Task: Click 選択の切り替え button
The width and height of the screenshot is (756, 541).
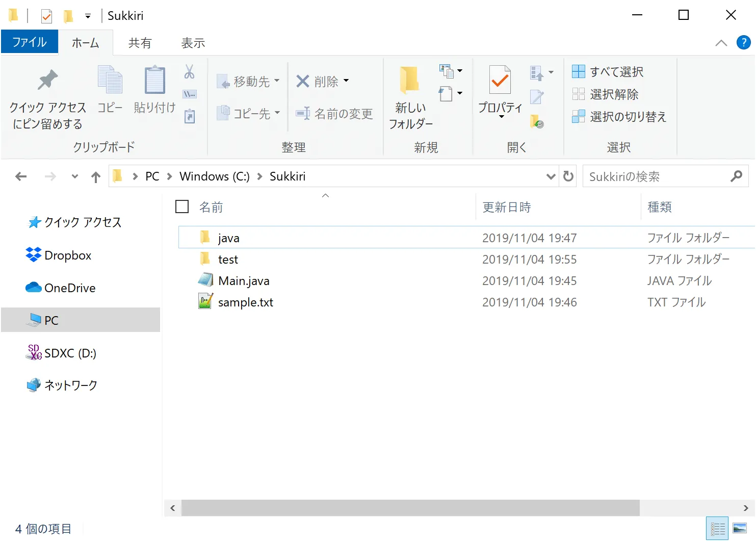Action: coord(619,116)
